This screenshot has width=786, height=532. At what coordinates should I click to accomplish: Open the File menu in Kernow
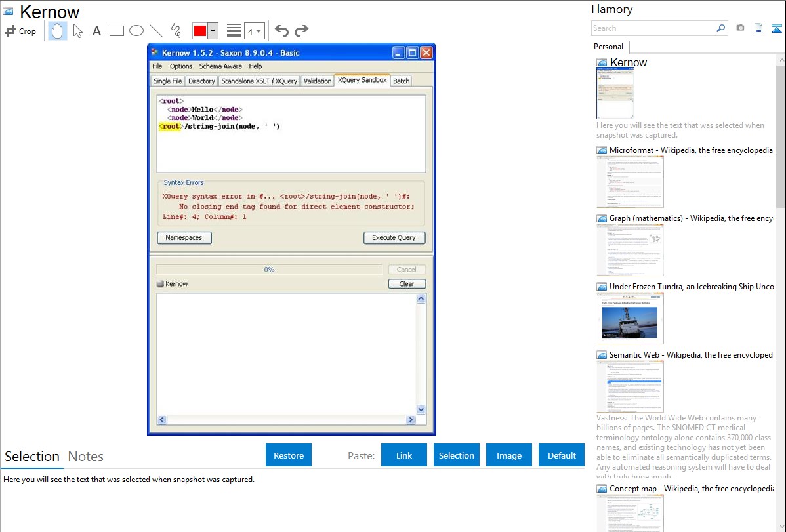click(157, 66)
